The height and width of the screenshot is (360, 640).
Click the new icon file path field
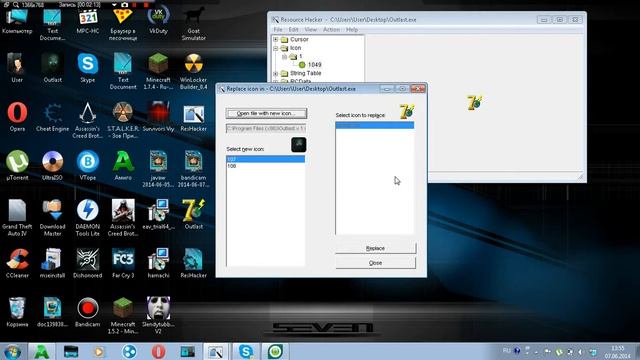pos(266,129)
